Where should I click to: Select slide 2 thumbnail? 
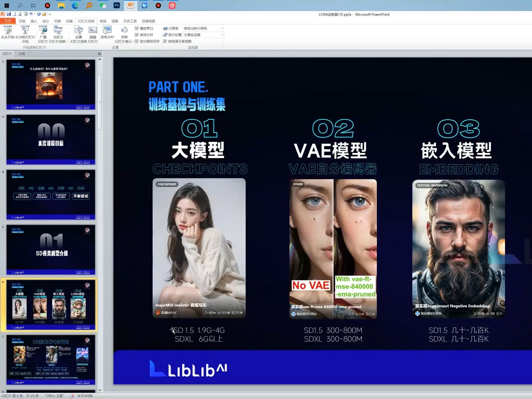[51, 84]
